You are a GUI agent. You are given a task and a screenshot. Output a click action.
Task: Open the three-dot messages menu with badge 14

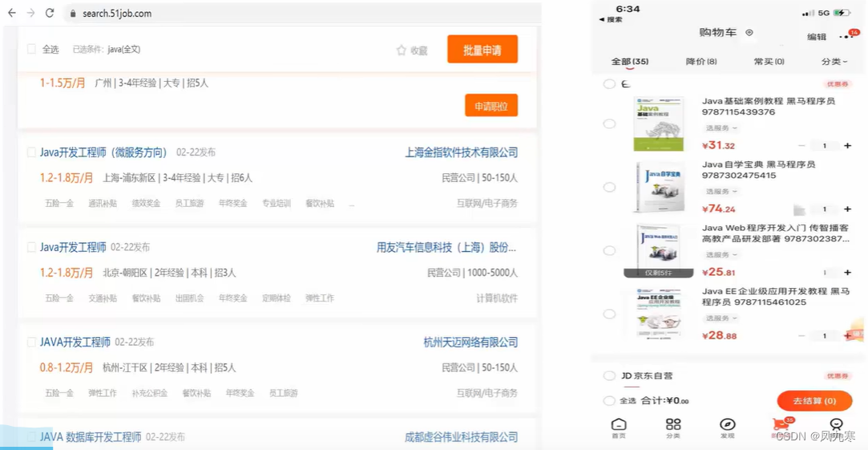[848, 35]
